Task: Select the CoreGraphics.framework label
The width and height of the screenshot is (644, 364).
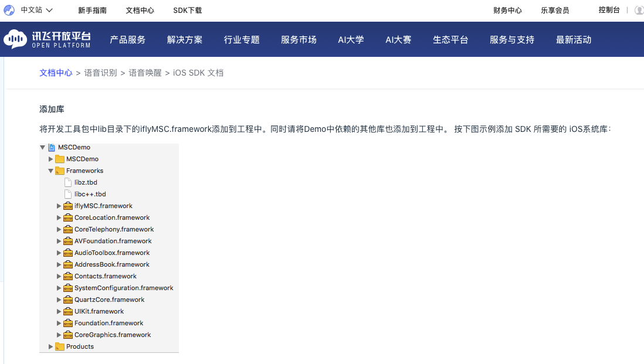Action: pos(113,335)
